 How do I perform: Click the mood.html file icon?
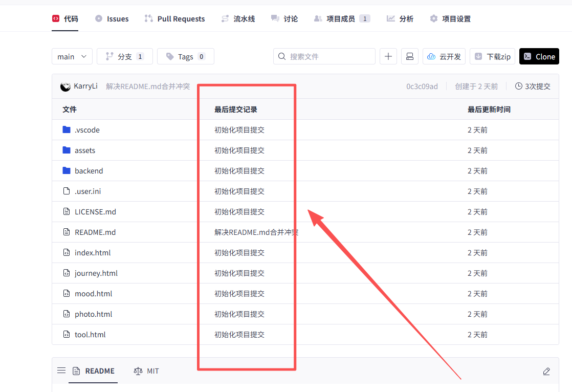point(67,293)
